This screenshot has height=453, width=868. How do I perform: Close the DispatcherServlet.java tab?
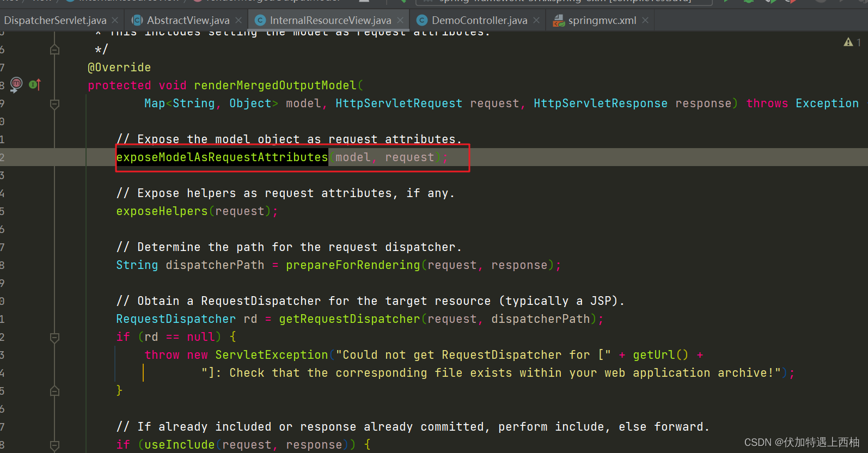115,21
